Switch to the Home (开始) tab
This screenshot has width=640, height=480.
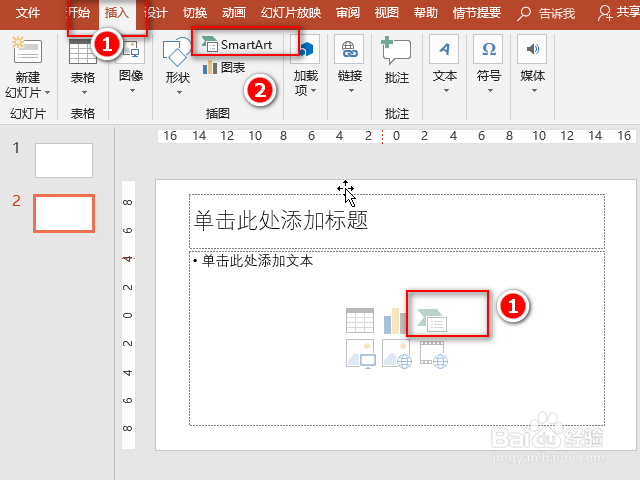tap(78, 13)
